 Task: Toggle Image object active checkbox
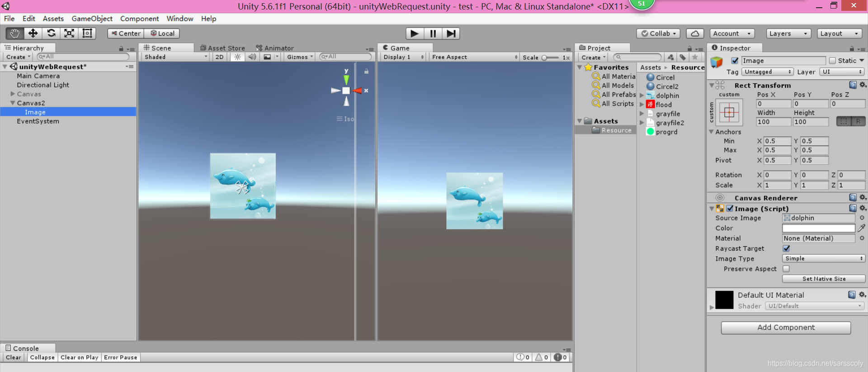coord(735,61)
